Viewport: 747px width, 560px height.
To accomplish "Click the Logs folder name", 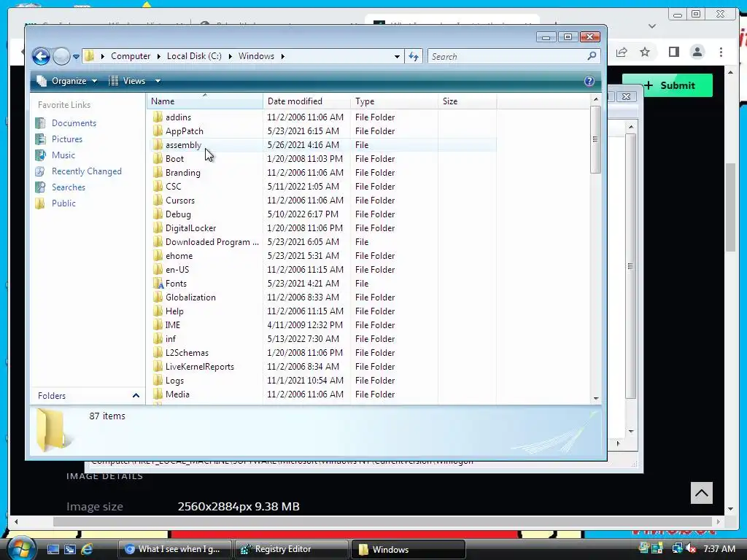I will pyautogui.click(x=174, y=381).
